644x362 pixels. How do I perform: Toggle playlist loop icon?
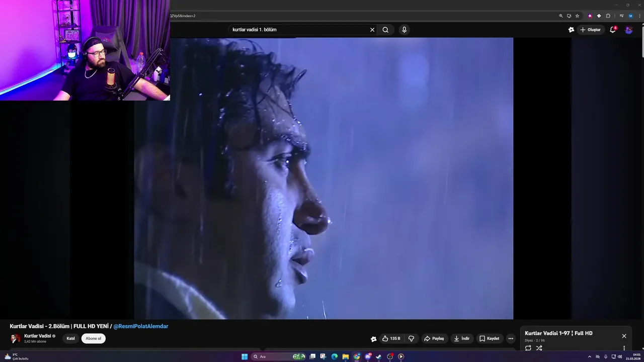[528, 348]
